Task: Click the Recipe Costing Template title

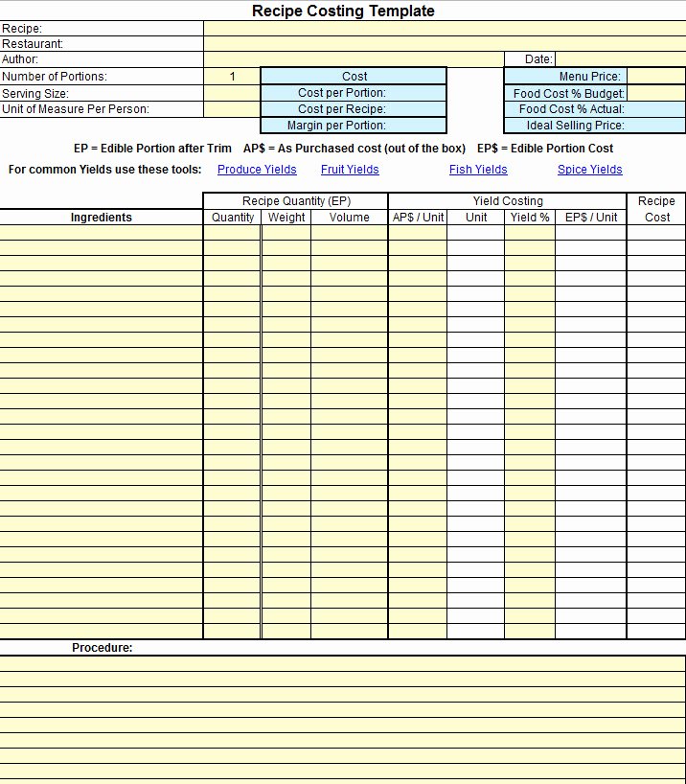Action: [x=343, y=11]
